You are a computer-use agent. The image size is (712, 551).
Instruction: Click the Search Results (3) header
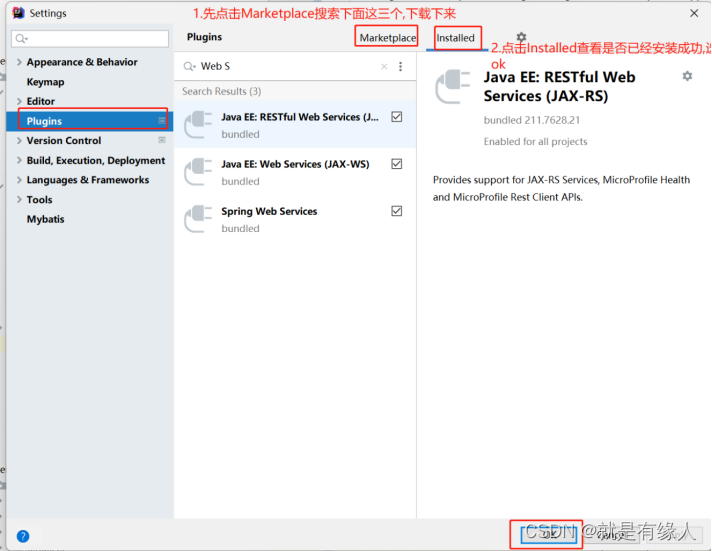click(222, 91)
